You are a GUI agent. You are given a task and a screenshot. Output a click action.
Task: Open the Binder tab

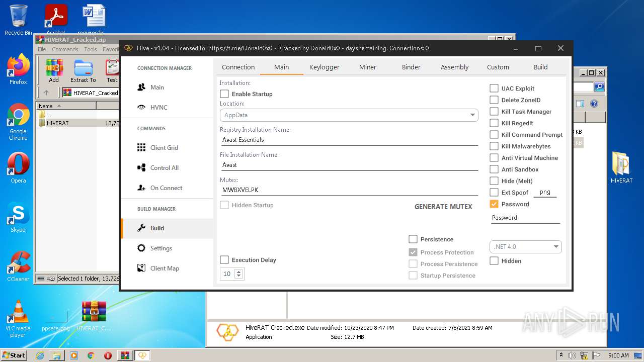point(411,67)
